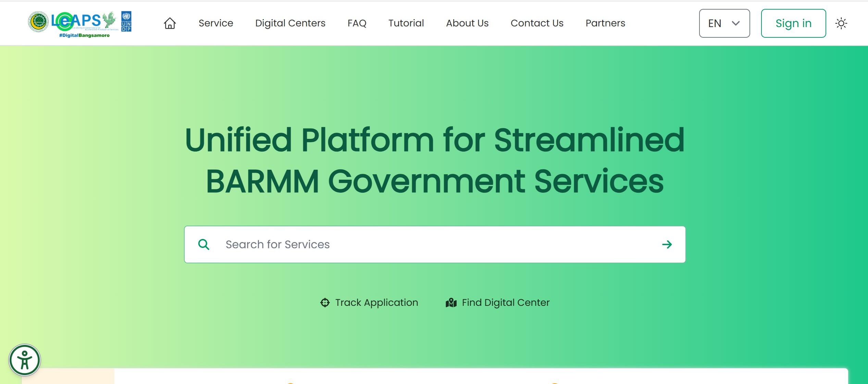Click the Sign in button
This screenshot has width=868, height=384.
click(793, 23)
